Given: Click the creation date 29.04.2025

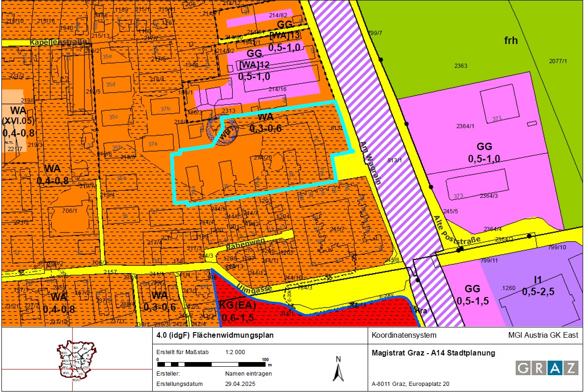Looking at the screenshot, I should pos(241,384).
